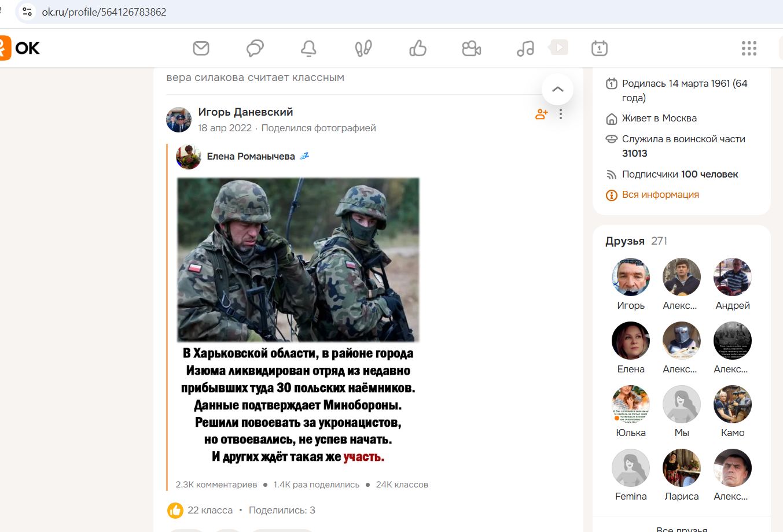Open the music note icon

tap(525, 49)
